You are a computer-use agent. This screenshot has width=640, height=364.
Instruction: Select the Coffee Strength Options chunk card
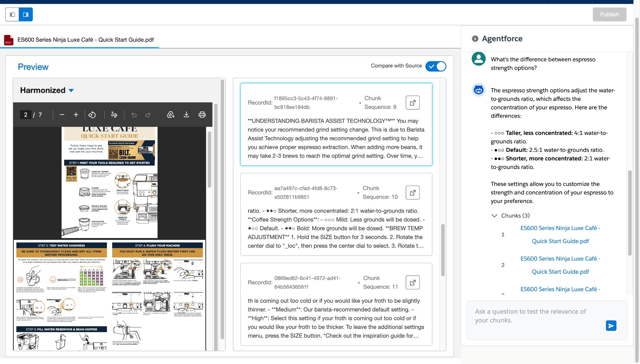[336, 214]
